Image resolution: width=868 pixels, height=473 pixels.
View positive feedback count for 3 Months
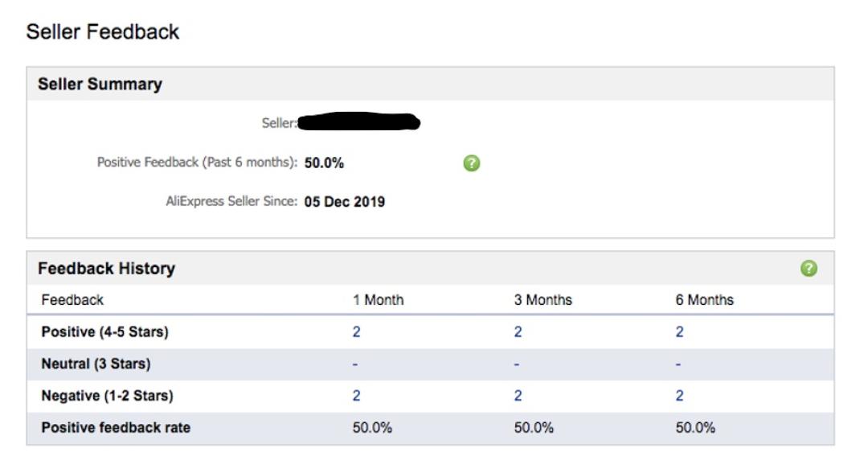(518, 331)
